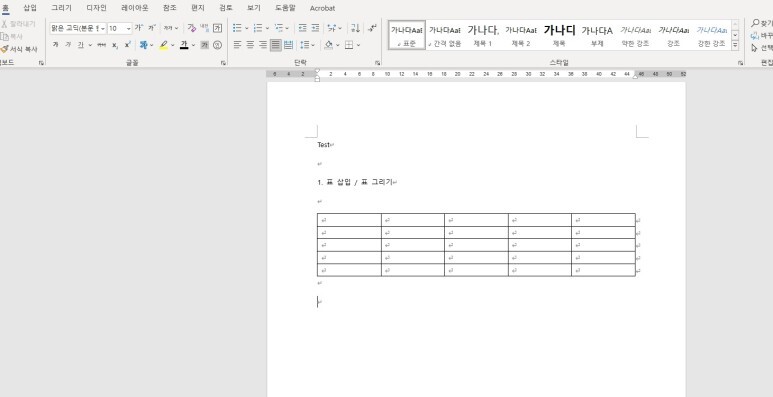Open the 레이아웃 (Layout) tab
773x397 pixels.
[135, 8]
